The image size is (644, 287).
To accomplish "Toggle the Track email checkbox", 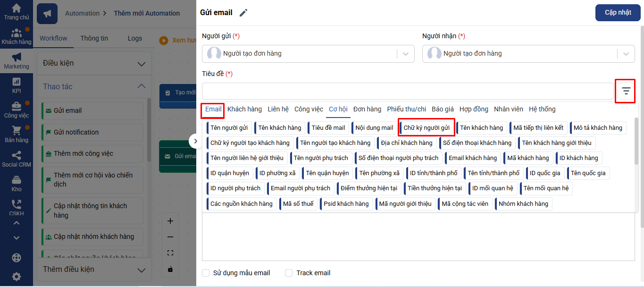I will 289,273.
